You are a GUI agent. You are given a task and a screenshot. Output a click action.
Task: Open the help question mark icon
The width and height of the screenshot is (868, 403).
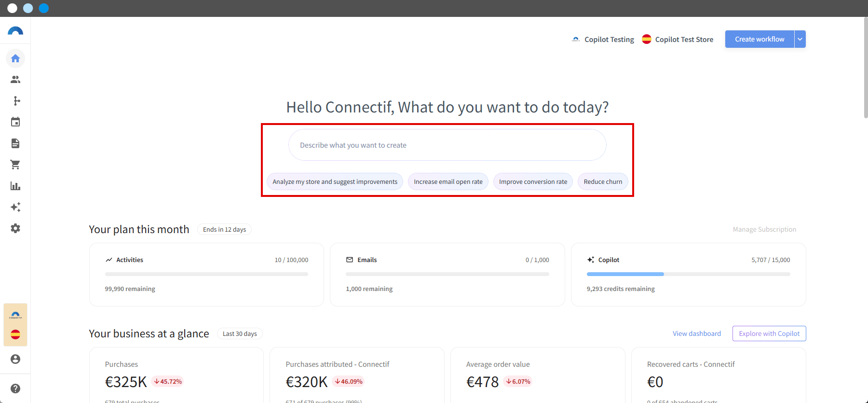pos(15,389)
